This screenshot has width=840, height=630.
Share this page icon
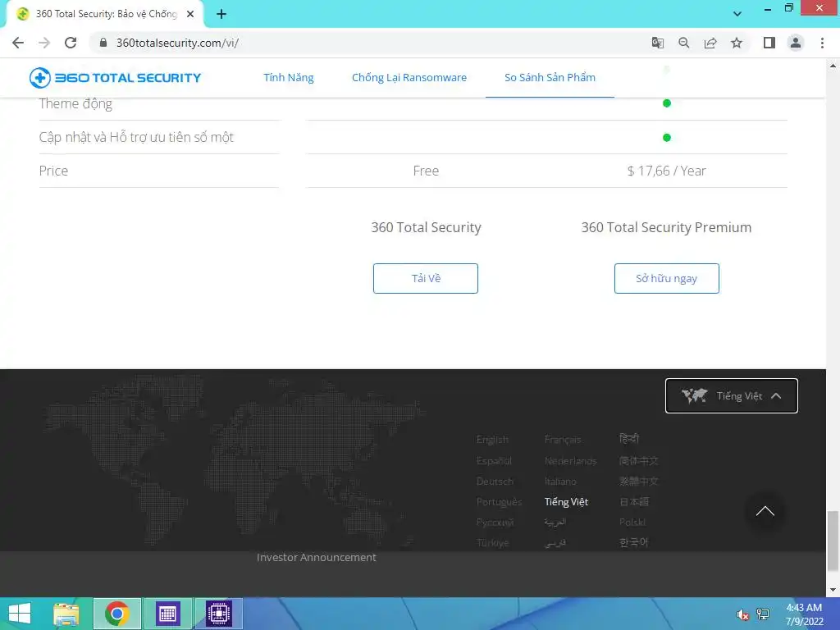click(710, 43)
